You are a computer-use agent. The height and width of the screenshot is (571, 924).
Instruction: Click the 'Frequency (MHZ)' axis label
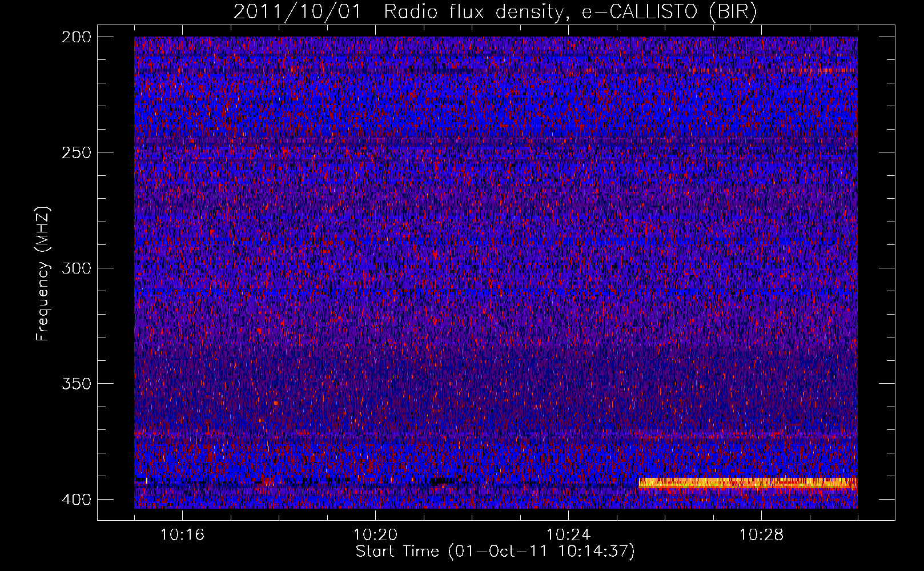click(x=43, y=274)
